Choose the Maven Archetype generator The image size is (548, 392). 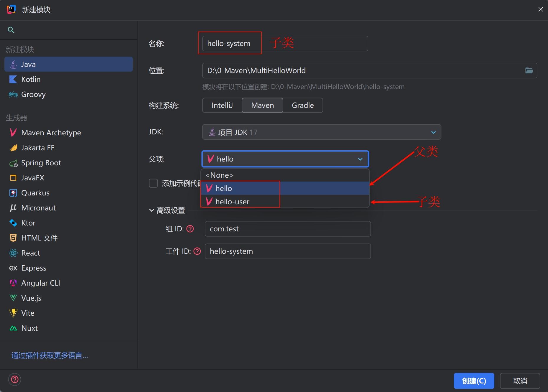click(x=51, y=133)
